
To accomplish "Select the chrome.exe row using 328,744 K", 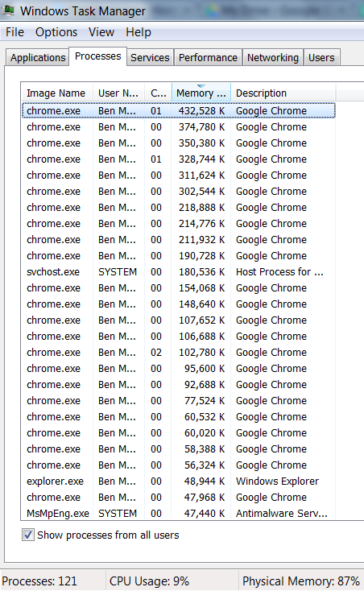I will 178,159.
